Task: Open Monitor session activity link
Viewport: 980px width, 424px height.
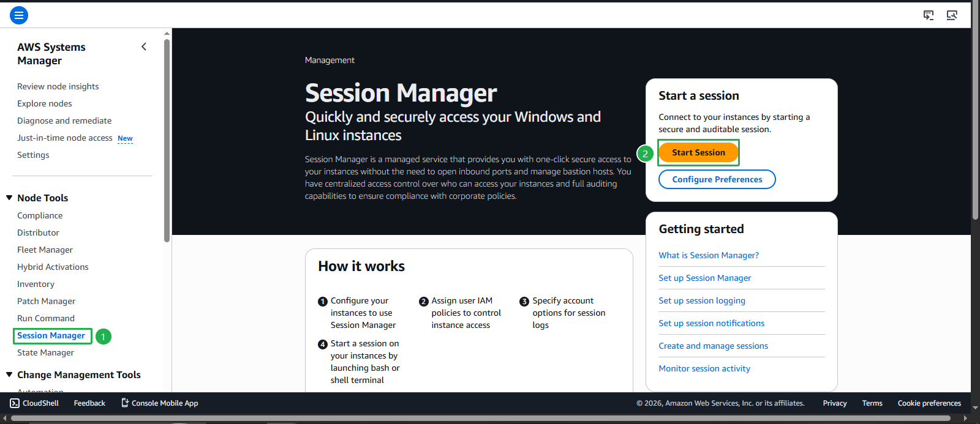Action: [704, 368]
